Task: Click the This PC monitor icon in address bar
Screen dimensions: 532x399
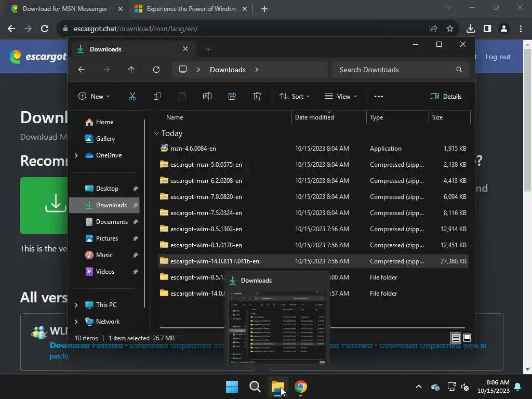Action: click(x=183, y=70)
